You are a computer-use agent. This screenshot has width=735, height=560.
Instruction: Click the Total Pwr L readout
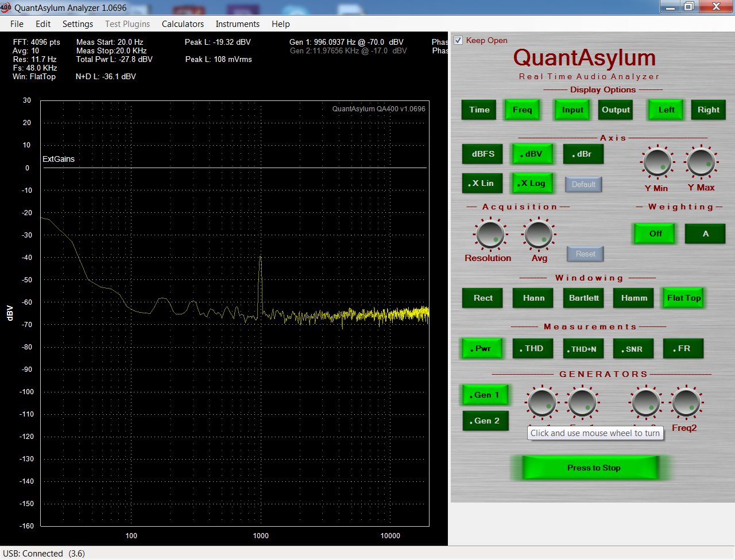pyautogui.click(x=114, y=59)
